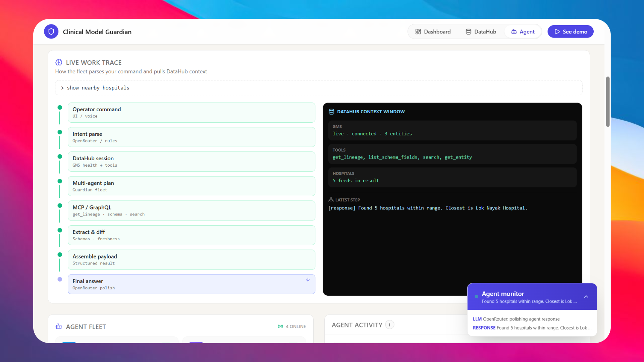Click the Clinical Model Guardian shield logo
644x362 pixels.
(51, 32)
